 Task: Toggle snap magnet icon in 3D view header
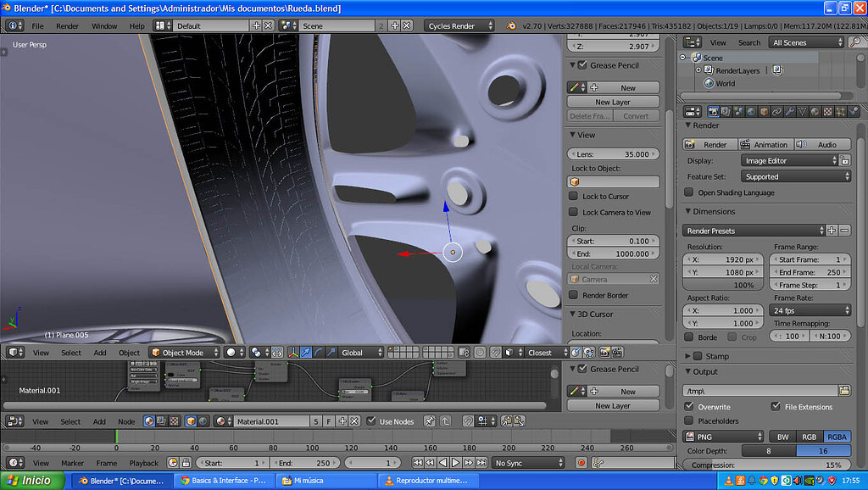pyautogui.click(x=495, y=352)
